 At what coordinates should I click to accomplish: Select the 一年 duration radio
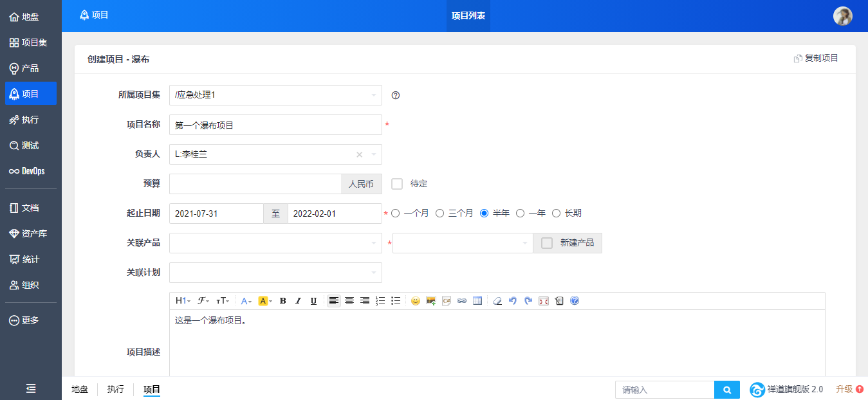pos(521,213)
